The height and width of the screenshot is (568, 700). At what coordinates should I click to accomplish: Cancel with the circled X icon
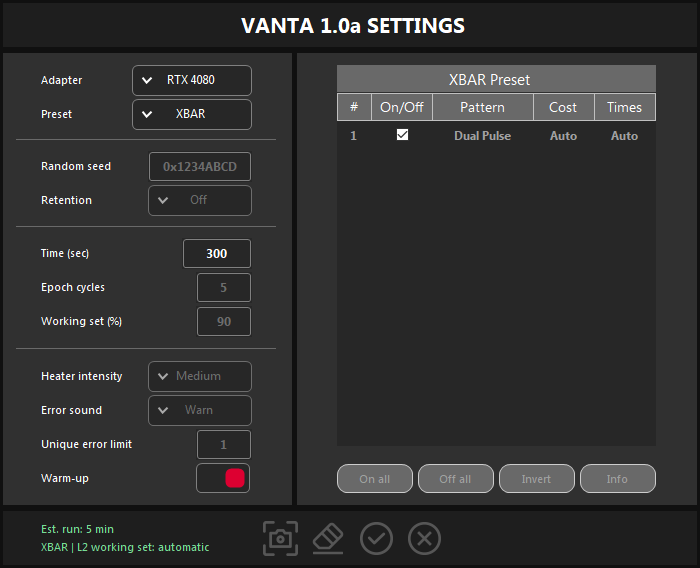coord(424,539)
